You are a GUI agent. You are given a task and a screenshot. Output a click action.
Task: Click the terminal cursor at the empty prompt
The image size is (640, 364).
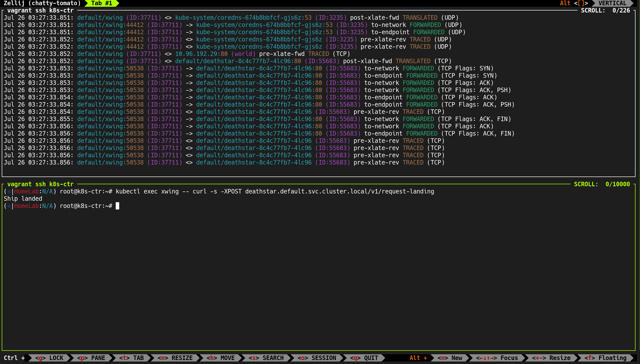pyautogui.click(x=117, y=206)
